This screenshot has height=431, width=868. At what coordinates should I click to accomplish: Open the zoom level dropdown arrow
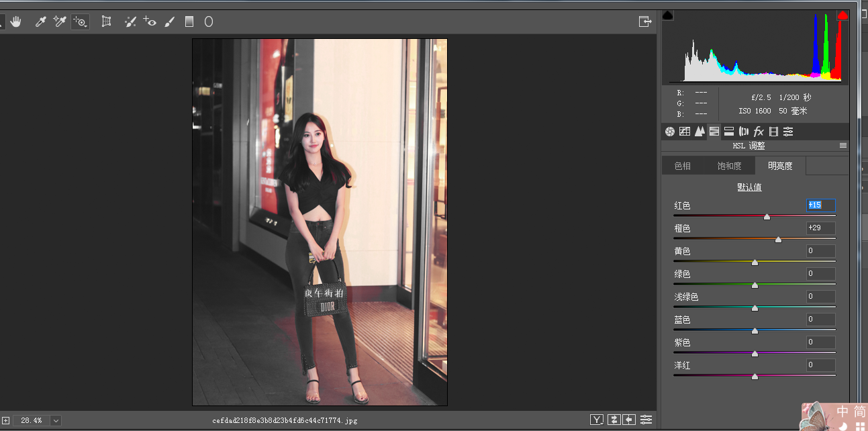(56, 420)
